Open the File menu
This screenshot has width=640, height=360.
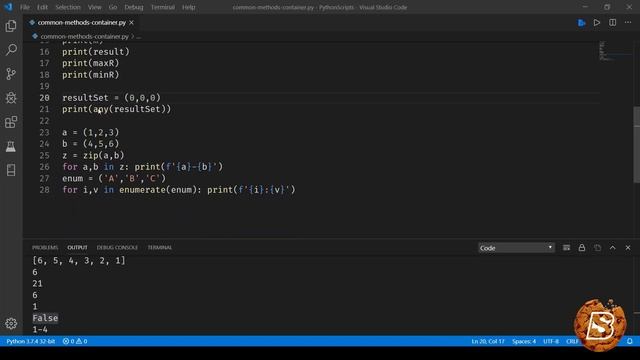[25, 7]
